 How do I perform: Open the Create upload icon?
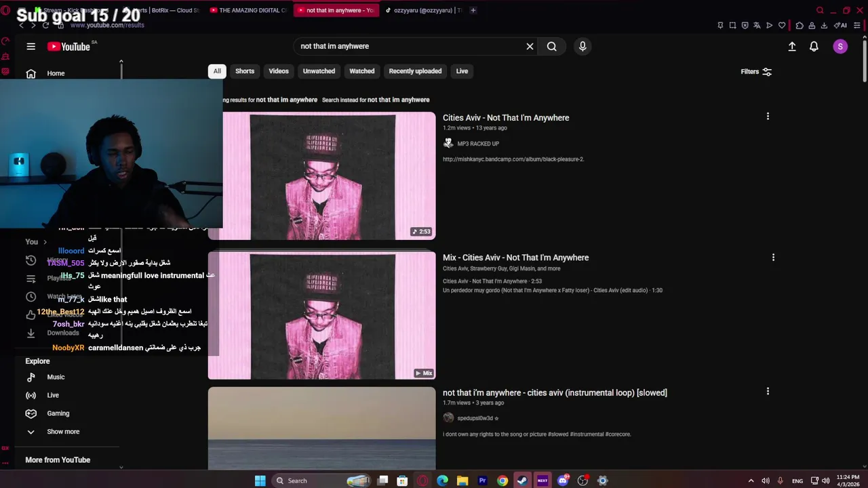point(791,46)
